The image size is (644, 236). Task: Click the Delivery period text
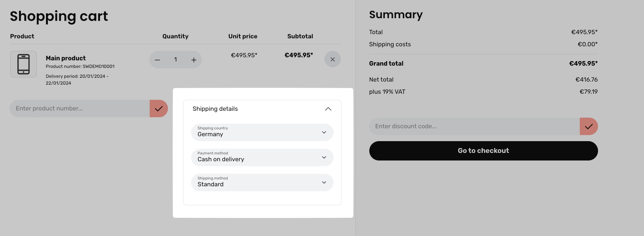click(77, 79)
